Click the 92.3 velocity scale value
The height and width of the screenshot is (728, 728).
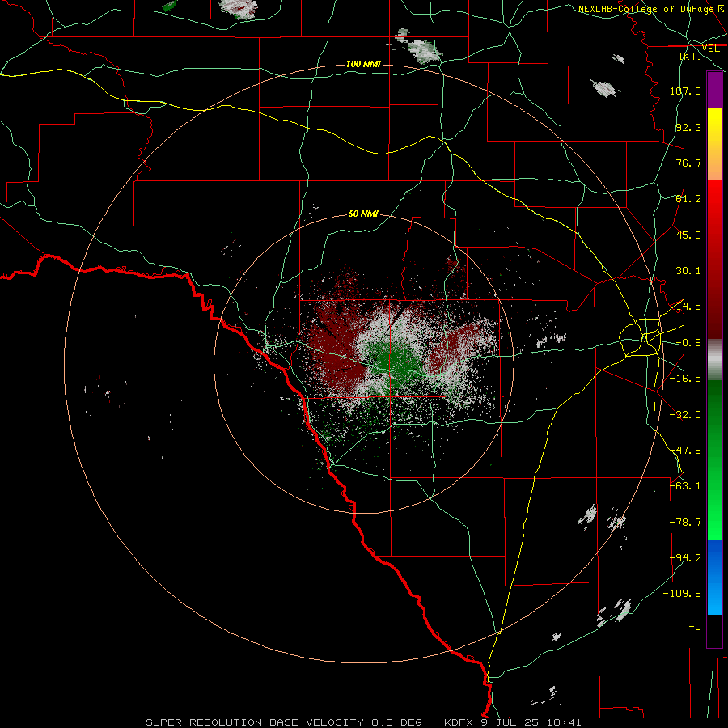coord(688,127)
